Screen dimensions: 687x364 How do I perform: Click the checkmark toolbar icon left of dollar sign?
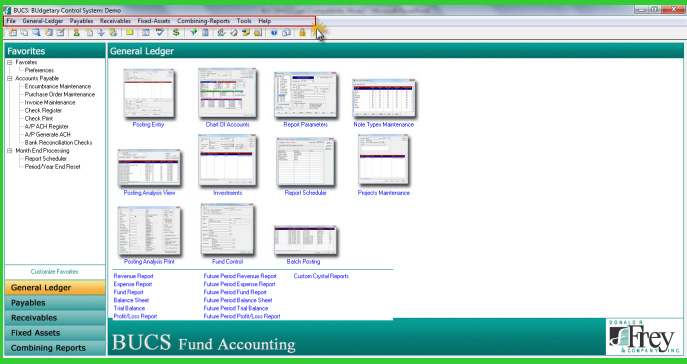click(160, 32)
